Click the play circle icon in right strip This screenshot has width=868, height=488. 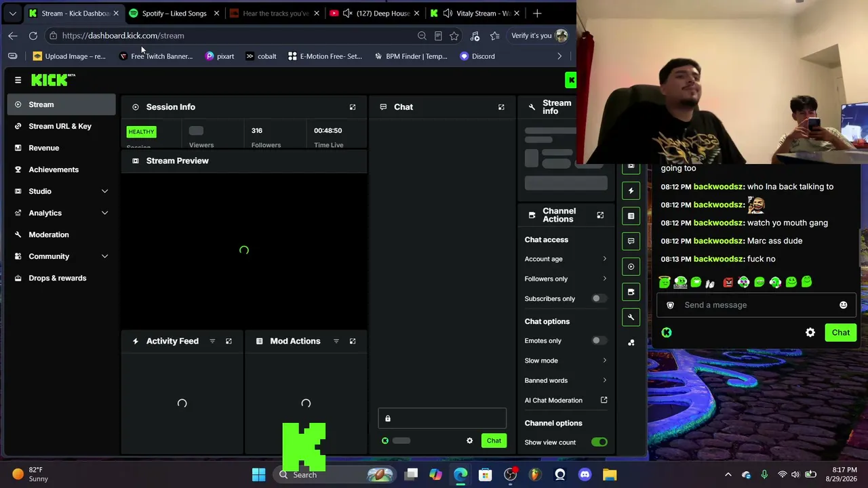631,266
